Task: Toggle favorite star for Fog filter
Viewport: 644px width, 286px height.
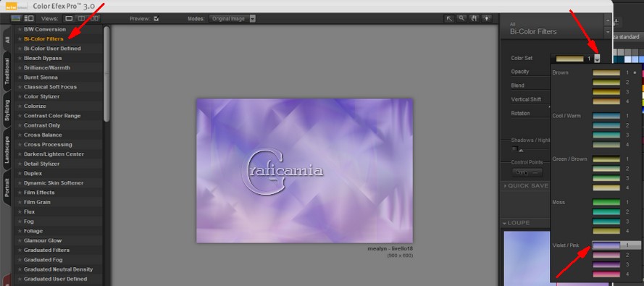Action: click(20, 222)
